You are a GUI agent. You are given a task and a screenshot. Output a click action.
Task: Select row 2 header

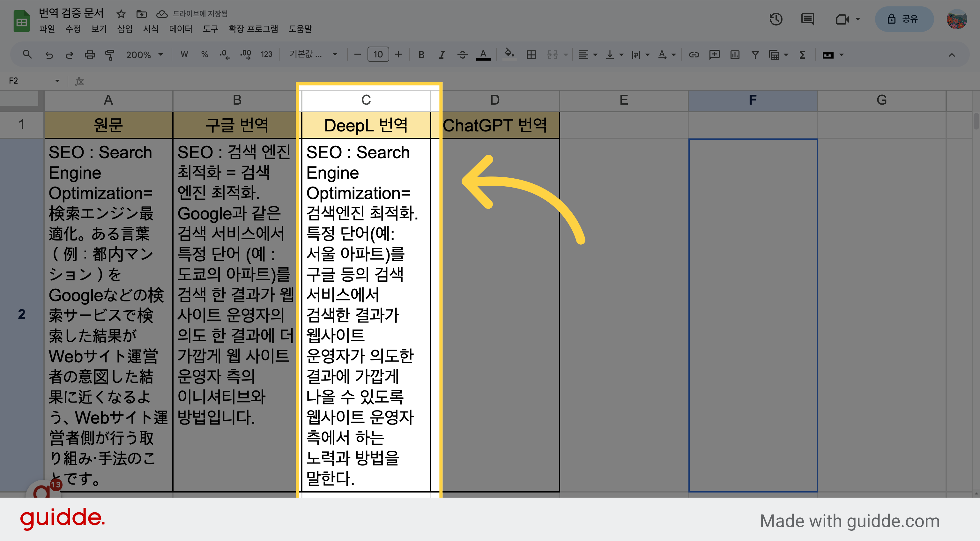click(22, 315)
